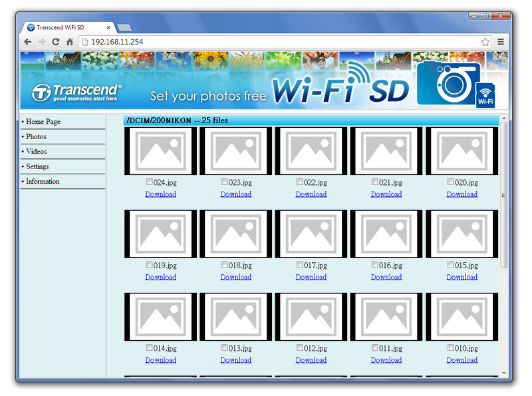
Task: Tick the 010.jpg checkbox
Action: pos(451,347)
